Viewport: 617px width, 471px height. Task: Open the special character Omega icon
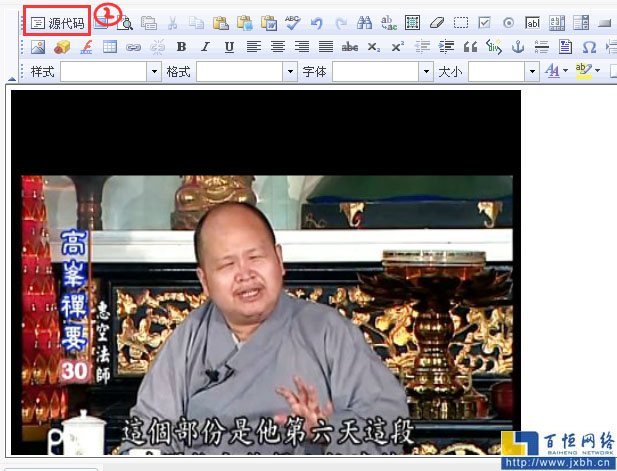click(589, 47)
